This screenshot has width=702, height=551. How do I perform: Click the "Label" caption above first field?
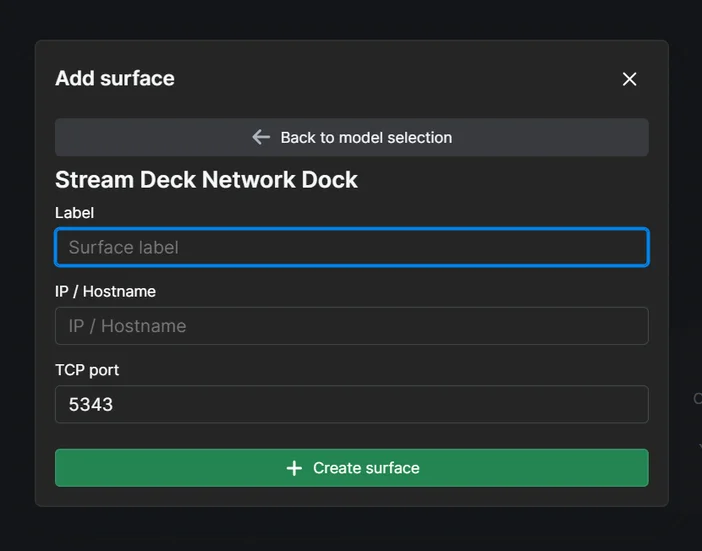point(74,213)
